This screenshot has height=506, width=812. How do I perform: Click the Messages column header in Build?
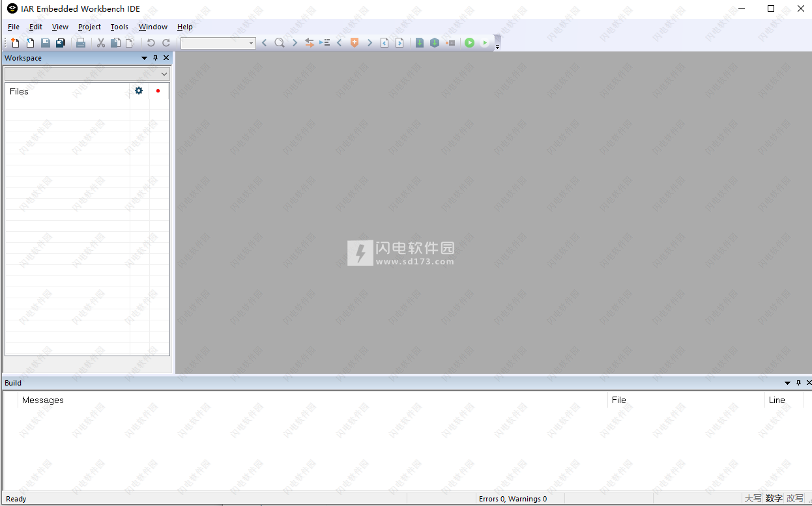coord(313,400)
